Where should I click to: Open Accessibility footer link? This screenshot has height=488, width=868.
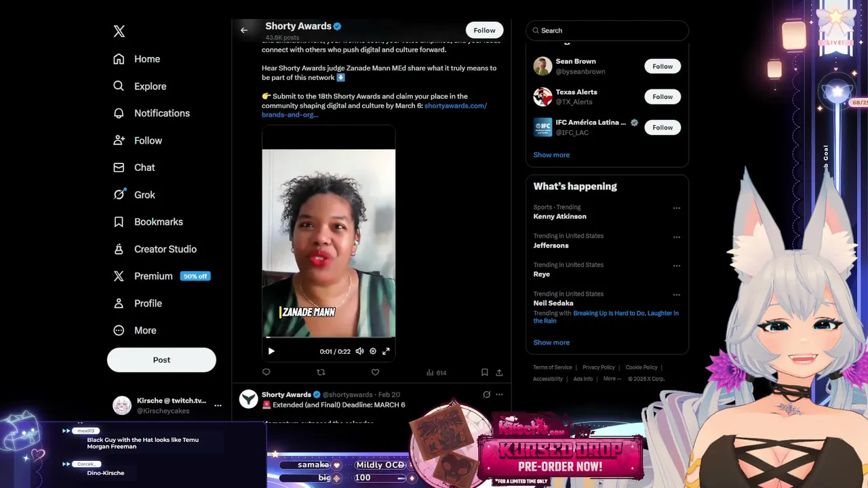coord(548,379)
